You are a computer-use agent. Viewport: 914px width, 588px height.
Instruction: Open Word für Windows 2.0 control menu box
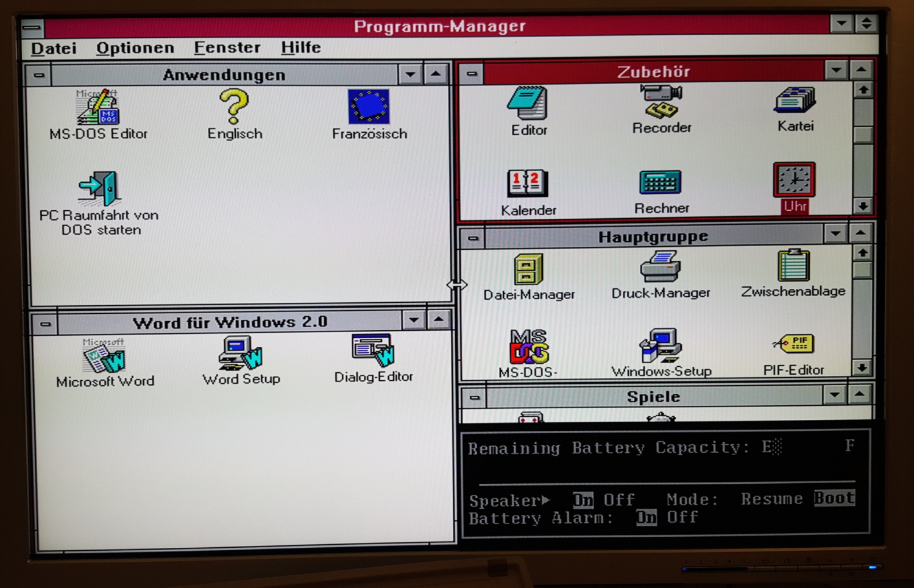pos(45,324)
